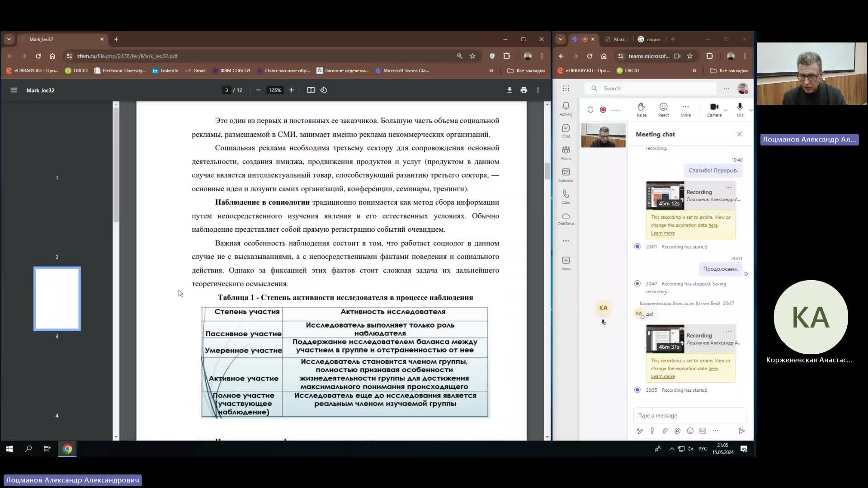Screen dimensions: 868x488
Task: Raise hand in the meeting
Action: [x=642, y=110]
